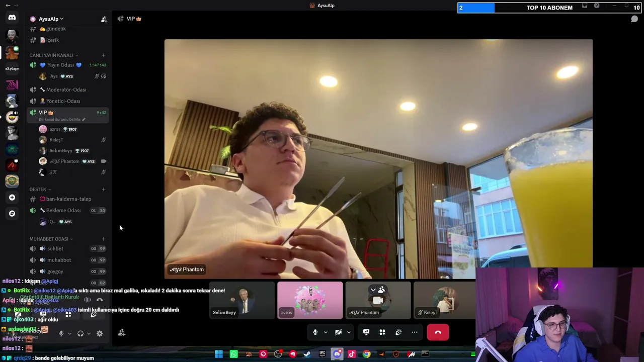Set channel status 'Bir kanal durumu belirle'
Viewport: 644px width, 362px height.
pyautogui.click(x=62, y=120)
